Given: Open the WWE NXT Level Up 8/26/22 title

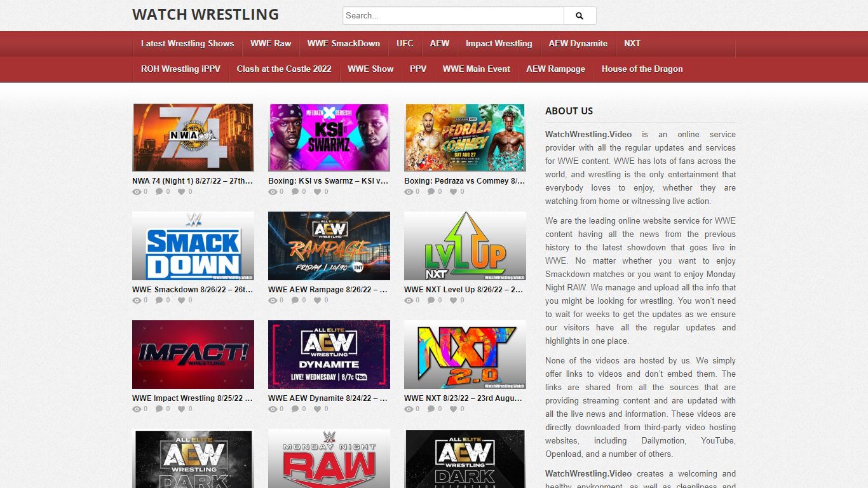Looking at the screenshot, I should (465, 290).
